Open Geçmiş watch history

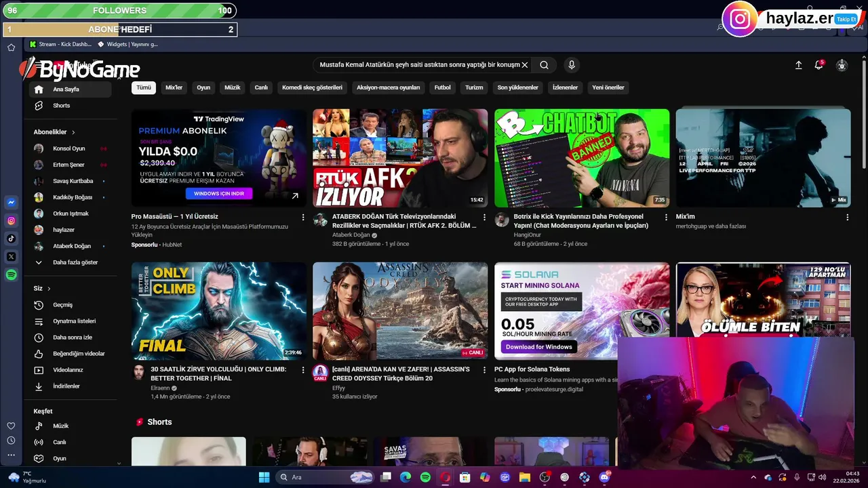(70, 305)
